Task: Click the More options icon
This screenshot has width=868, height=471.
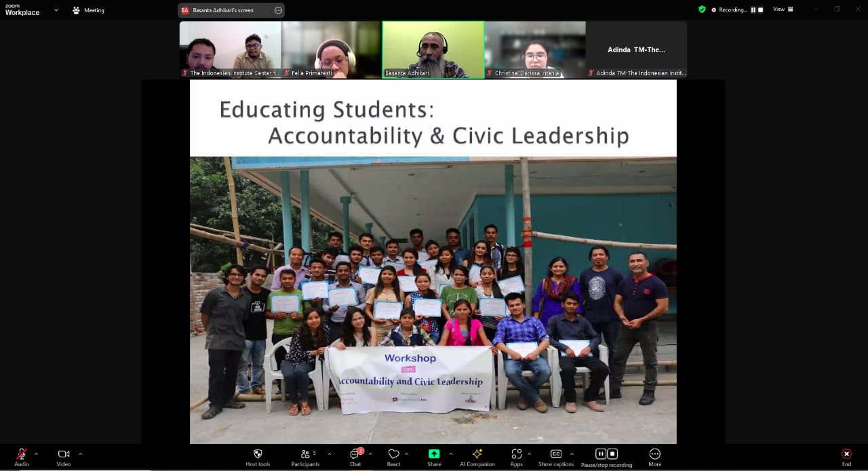Action: [x=654, y=454]
